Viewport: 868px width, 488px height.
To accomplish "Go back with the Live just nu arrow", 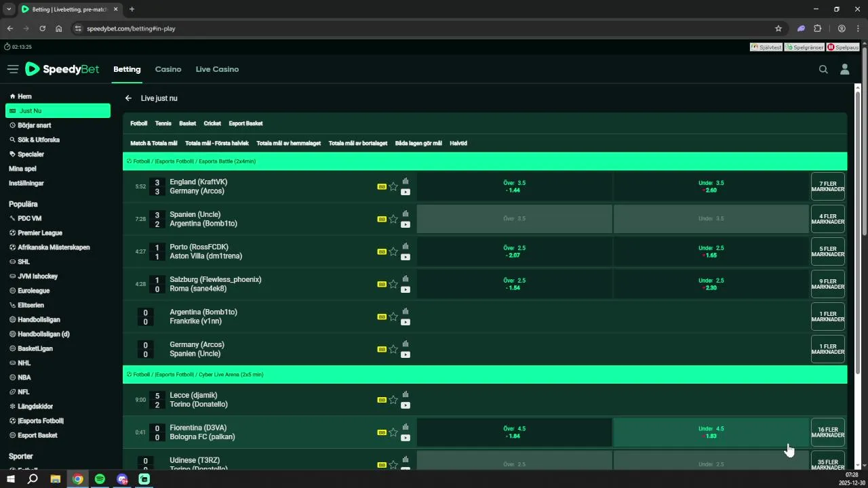I will [128, 98].
